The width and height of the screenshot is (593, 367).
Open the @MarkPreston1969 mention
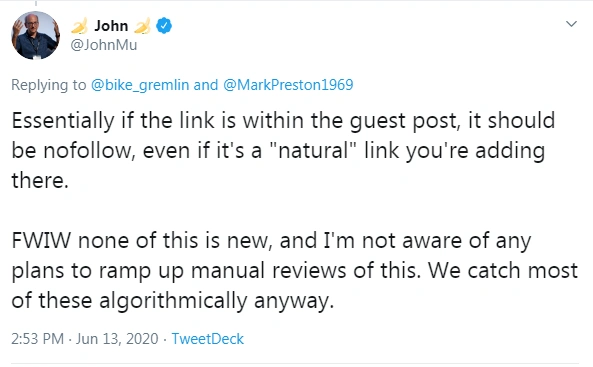tap(288, 85)
